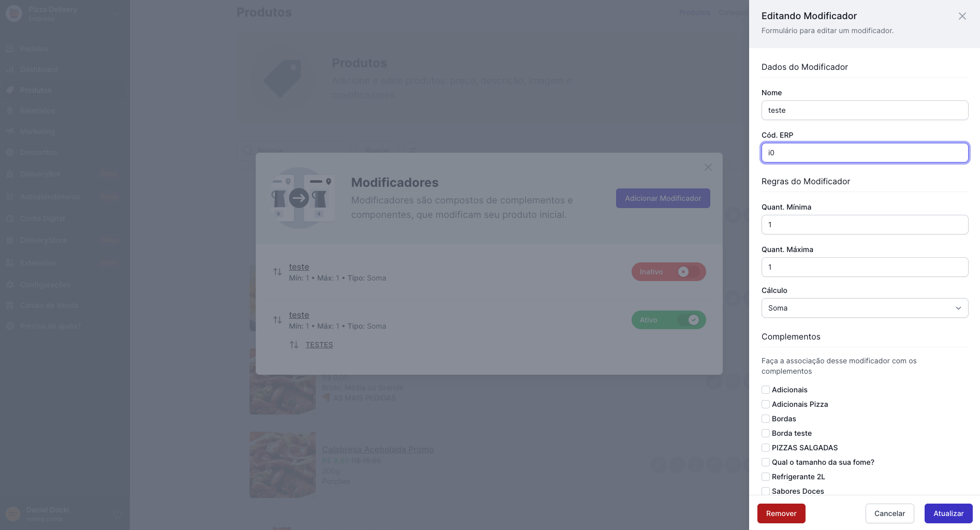
Task: Click the Configurações gear icon in sidebar
Action: 10,285
